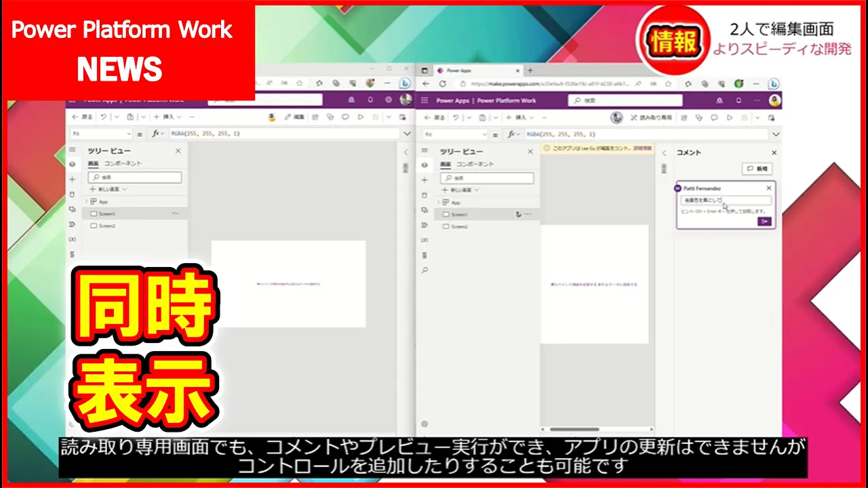Open Media icon in editing window sidebar
Viewport: 868px width, 488px height.
[x=73, y=209]
